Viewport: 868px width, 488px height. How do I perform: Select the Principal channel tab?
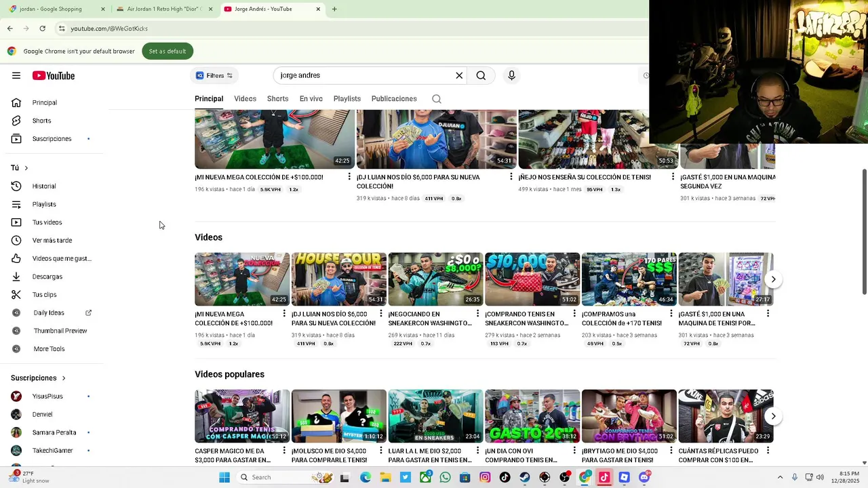coord(209,99)
